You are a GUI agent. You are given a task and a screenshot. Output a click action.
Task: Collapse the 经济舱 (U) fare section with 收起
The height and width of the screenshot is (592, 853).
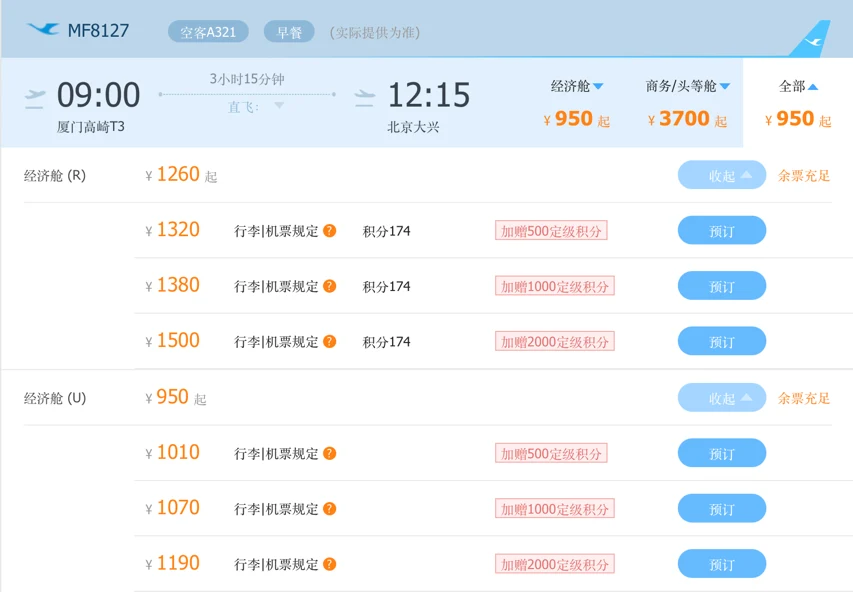click(x=721, y=398)
